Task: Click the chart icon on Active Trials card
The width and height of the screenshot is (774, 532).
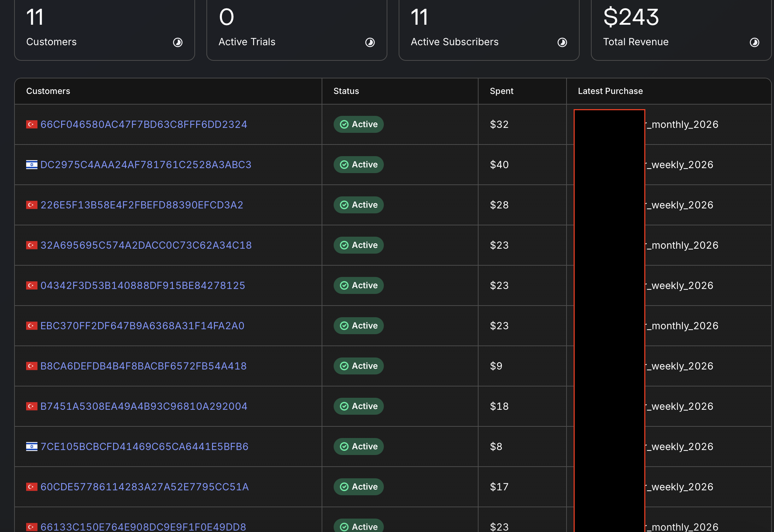Action: tap(370, 42)
